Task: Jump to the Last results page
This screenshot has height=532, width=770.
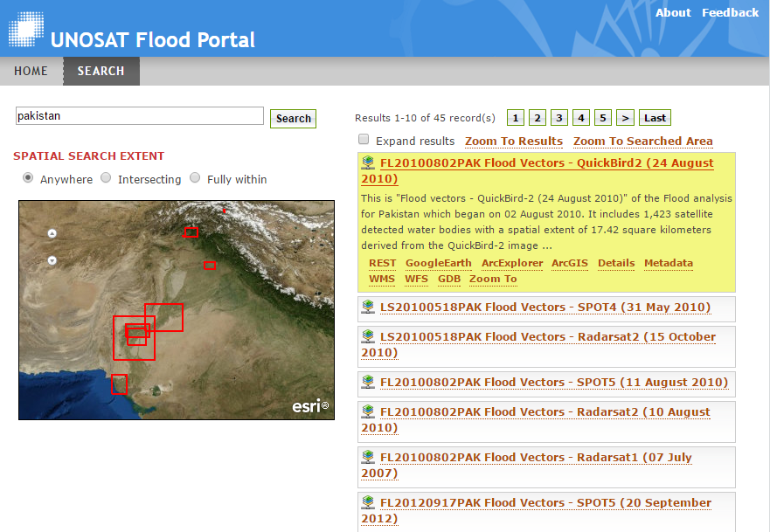Action: pos(655,118)
